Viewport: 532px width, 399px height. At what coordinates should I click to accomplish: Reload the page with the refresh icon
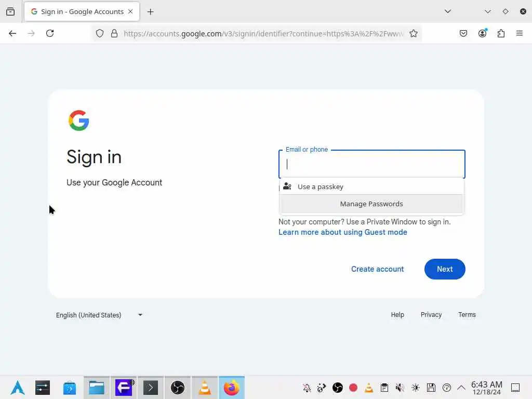point(50,33)
